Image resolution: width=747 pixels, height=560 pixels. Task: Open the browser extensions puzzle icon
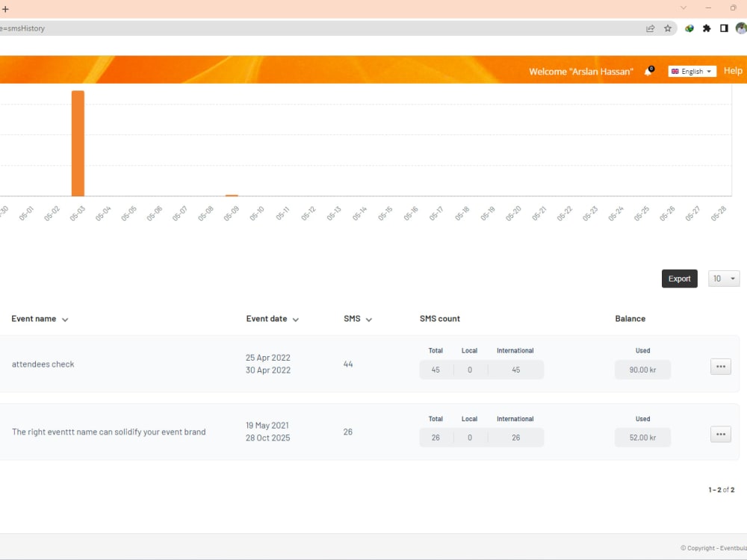point(707,28)
